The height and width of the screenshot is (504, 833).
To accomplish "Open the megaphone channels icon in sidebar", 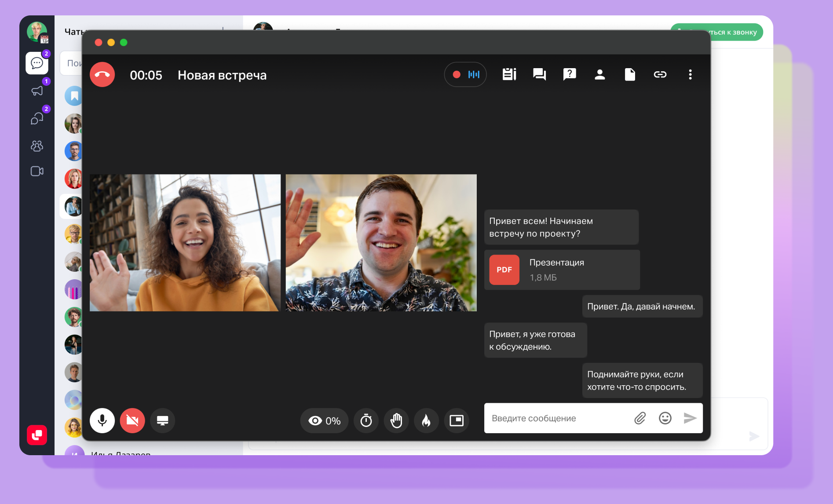I will tap(37, 91).
